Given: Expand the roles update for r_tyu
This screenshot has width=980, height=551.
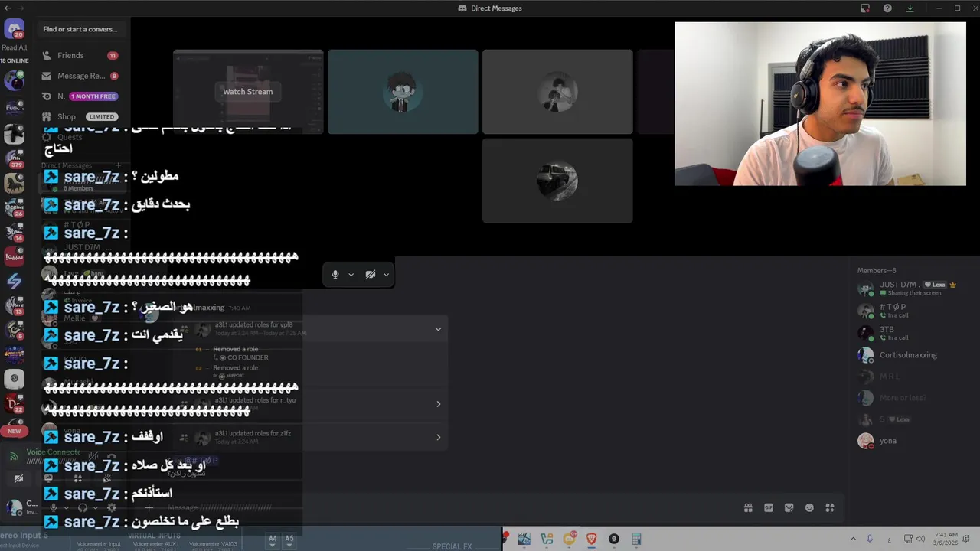Looking at the screenshot, I should point(438,404).
